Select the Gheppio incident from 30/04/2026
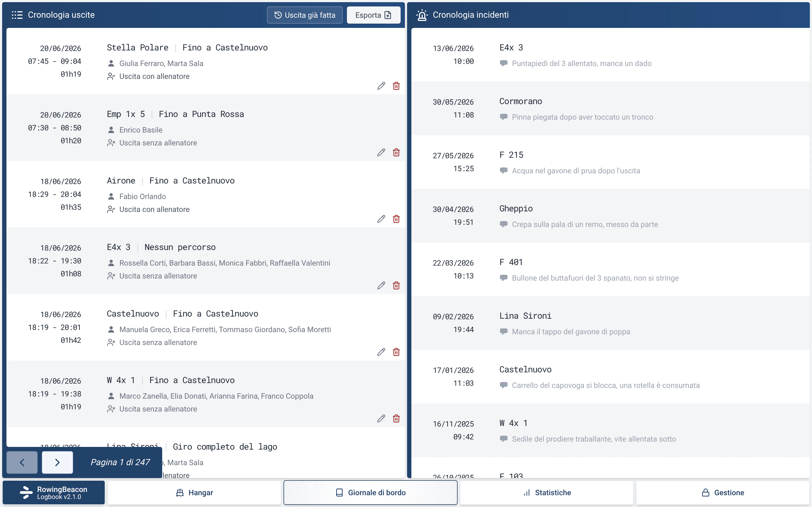The width and height of the screenshot is (812, 507). coord(610,216)
